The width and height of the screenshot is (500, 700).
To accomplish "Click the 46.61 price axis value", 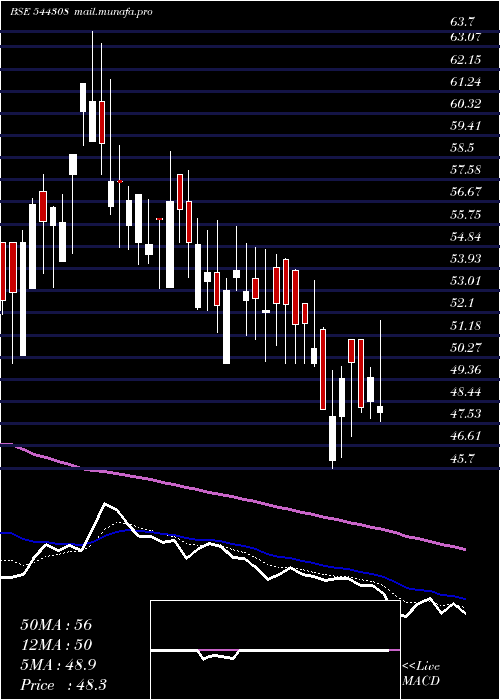I will pyautogui.click(x=466, y=436).
